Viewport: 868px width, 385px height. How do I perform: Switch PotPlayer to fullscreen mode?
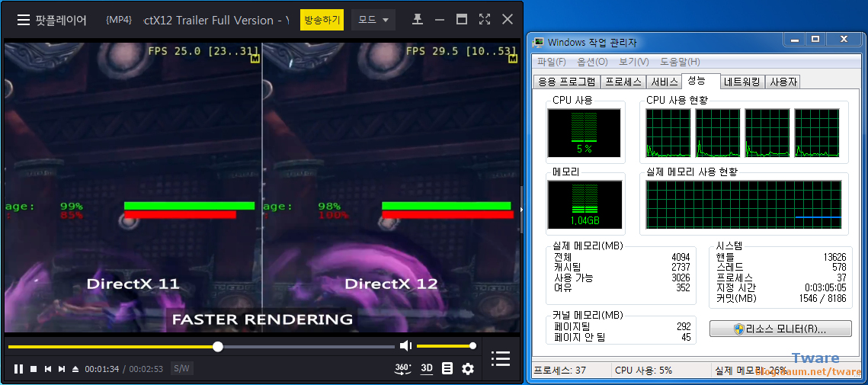click(485, 19)
